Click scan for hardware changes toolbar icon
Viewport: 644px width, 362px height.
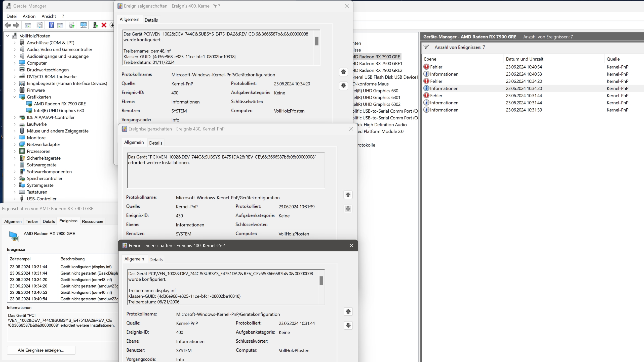click(x=83, y=25)
